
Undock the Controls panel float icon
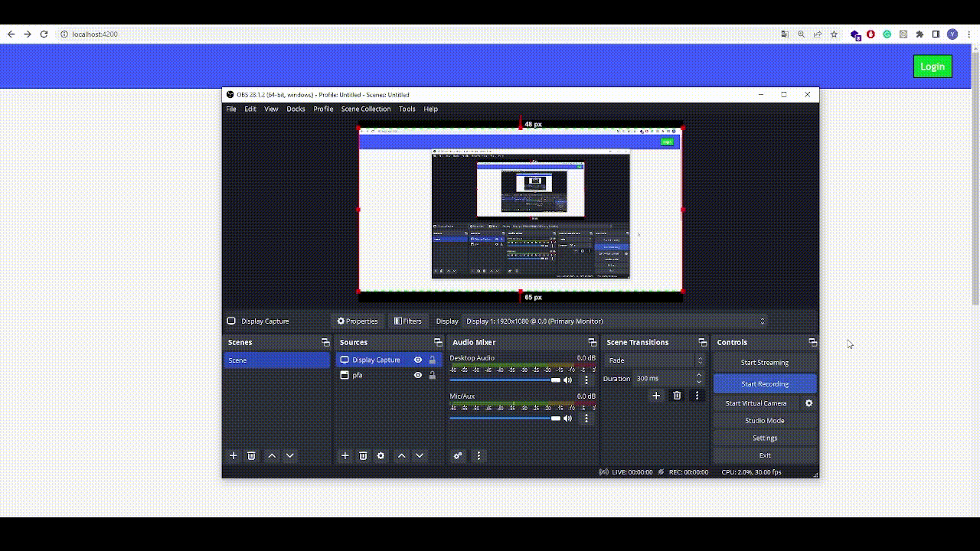tap(812, 342)
